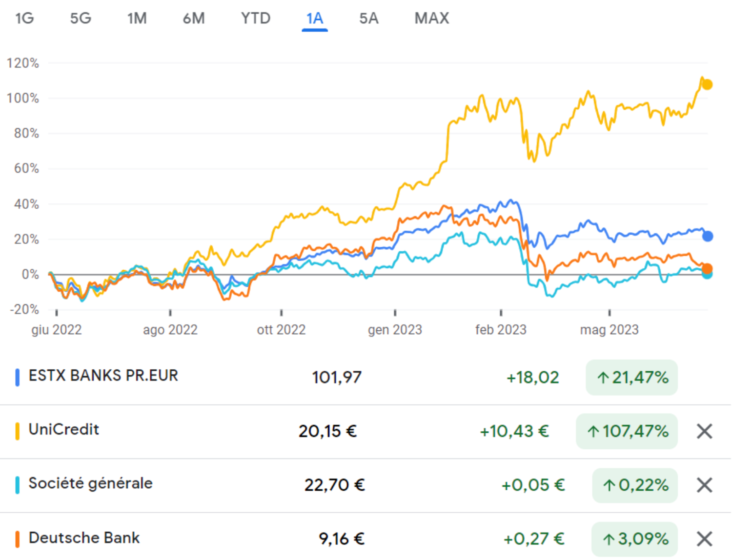The width and height of the screenshot is (732, 560).
Task: Open the Deutsche Bank stock row
Action: point(366,537)
